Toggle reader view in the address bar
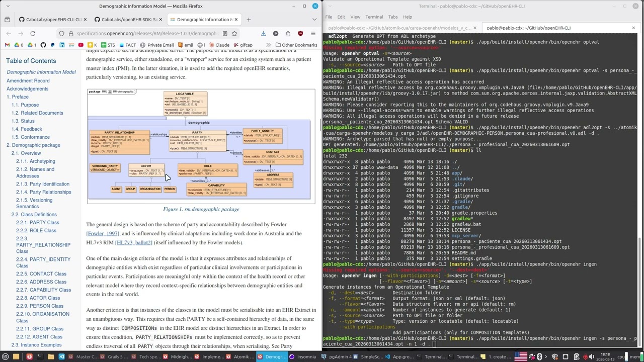 (224, 34)
